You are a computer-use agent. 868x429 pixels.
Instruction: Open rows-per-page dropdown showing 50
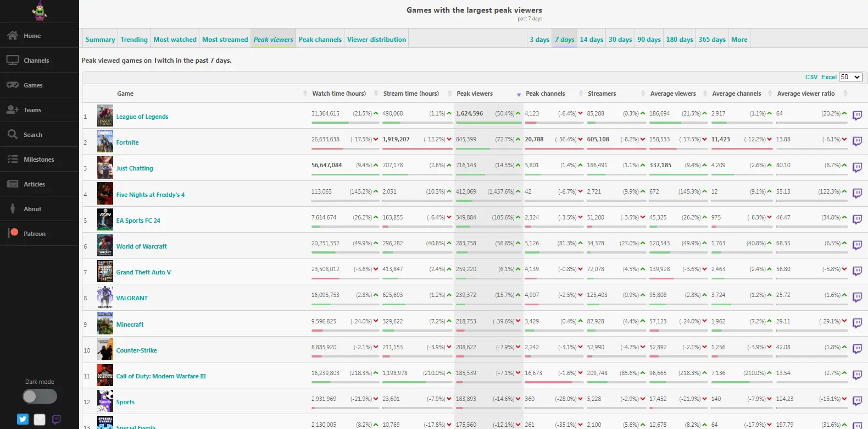[x=850, y=77]
